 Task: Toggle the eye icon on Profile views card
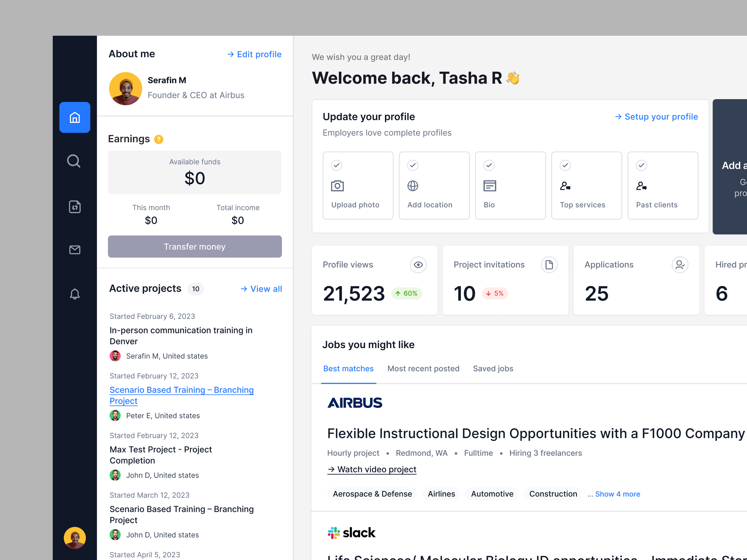[x=418, y=265]
